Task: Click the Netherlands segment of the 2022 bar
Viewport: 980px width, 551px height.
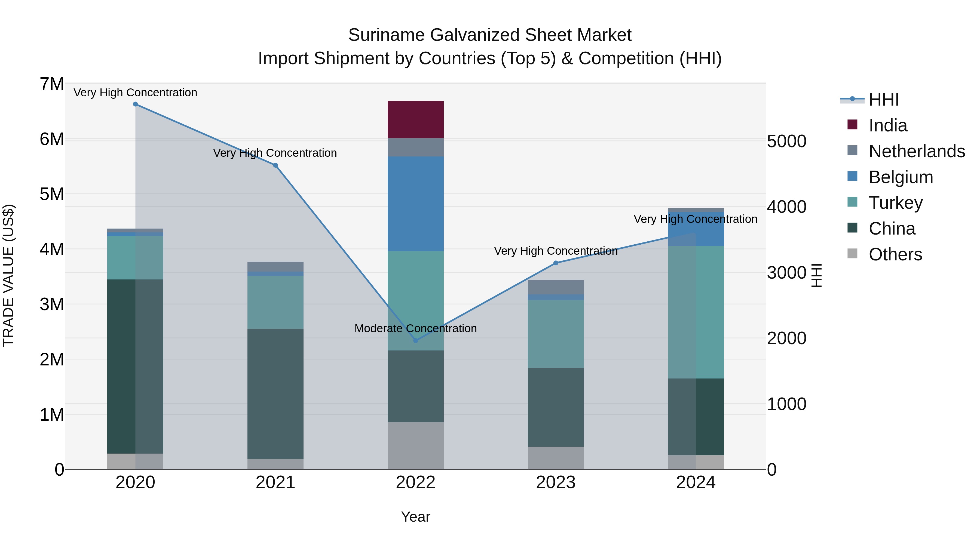Action: coord(415,147)
